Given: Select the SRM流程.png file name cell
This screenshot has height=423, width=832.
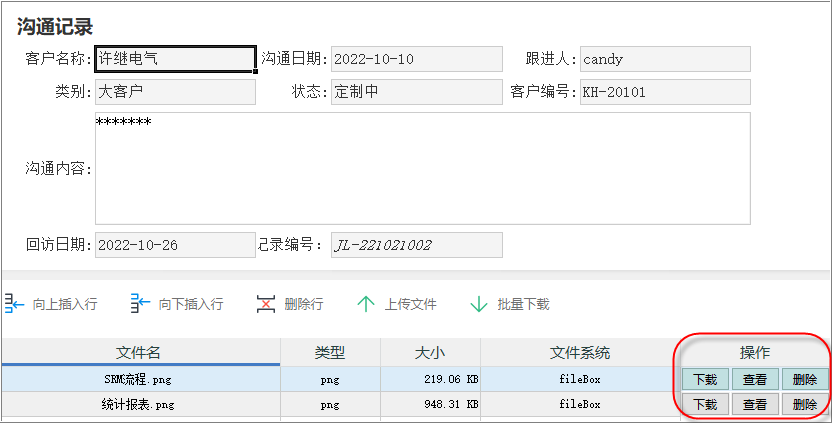Looking at the screenshot, I should coord(141,379).
